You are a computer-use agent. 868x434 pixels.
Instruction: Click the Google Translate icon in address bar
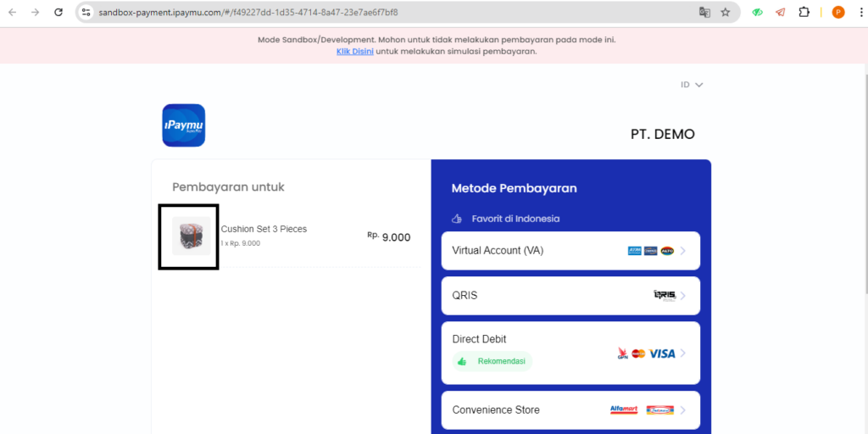tap(704, 13)
